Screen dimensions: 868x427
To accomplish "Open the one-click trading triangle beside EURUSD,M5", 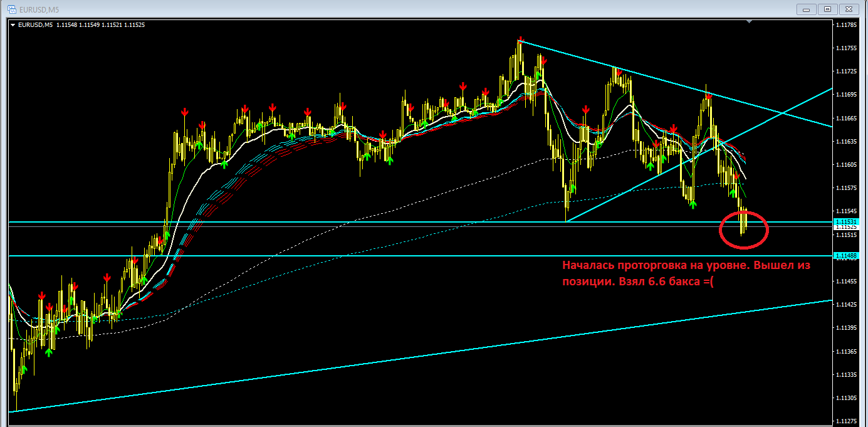I will click(x=13, y=25).
